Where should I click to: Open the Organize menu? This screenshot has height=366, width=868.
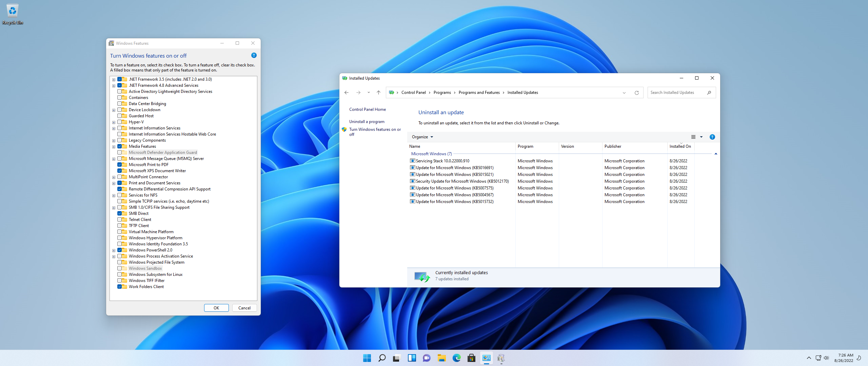422,137
